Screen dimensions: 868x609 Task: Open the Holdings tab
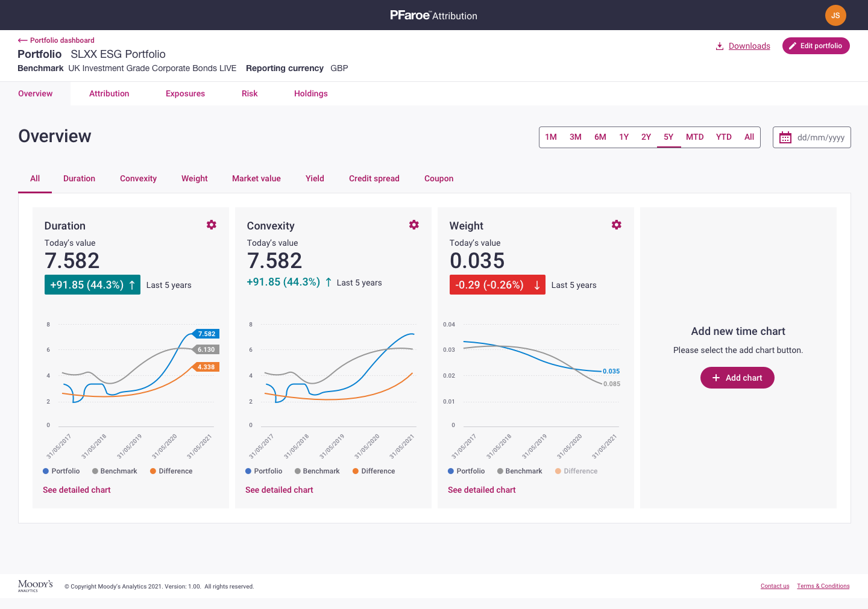(x=311, y=93)
